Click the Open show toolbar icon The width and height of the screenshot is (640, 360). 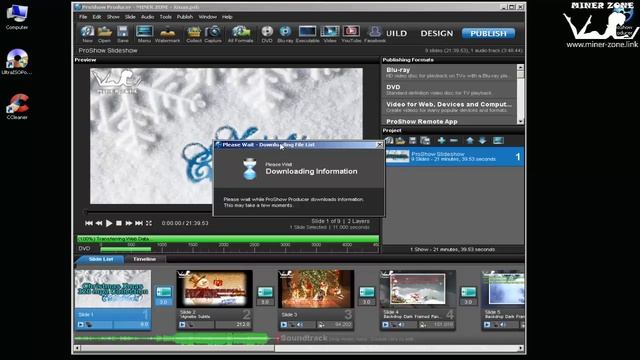click(x=104, y=33)
